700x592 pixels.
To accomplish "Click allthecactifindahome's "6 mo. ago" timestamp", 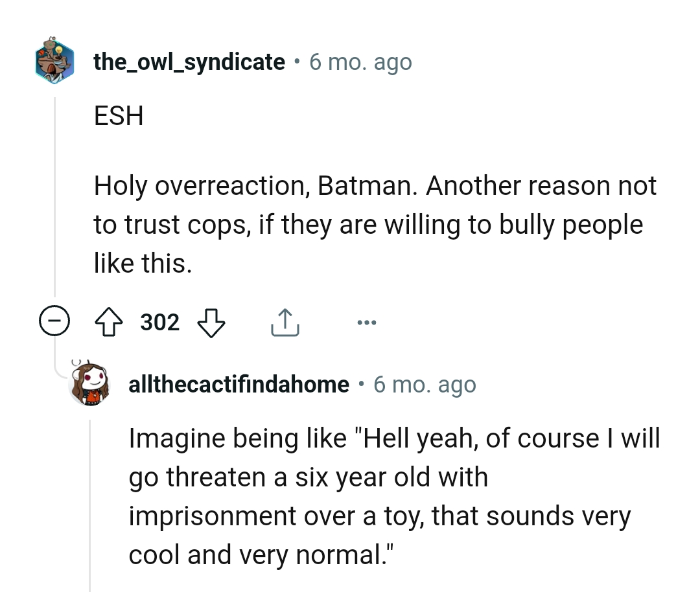I will (x=425, y=385).
